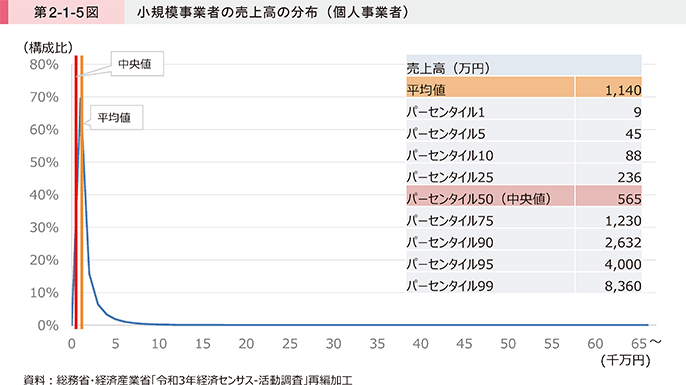This screenshot has width=686, height=385.
Task: Click the x-axis tick label 30
Action: click(334, 344)
